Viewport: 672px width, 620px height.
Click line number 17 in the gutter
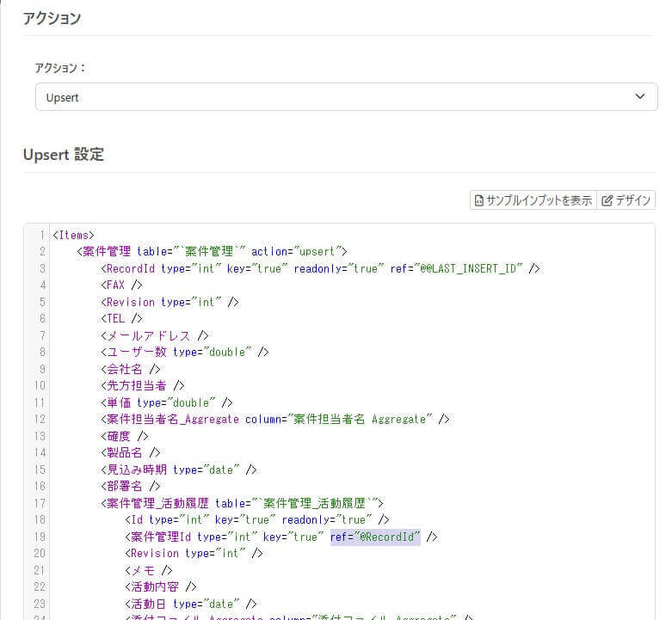(40, 503)
